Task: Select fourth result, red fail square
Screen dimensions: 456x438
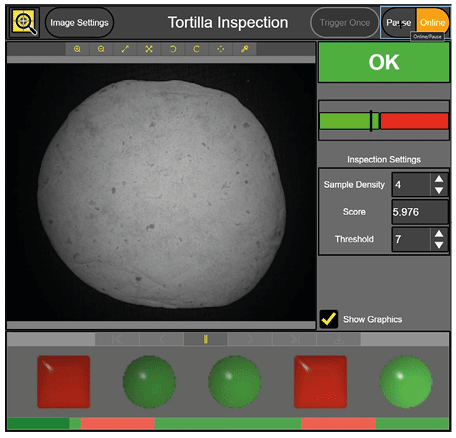Action: pos(320,382)
